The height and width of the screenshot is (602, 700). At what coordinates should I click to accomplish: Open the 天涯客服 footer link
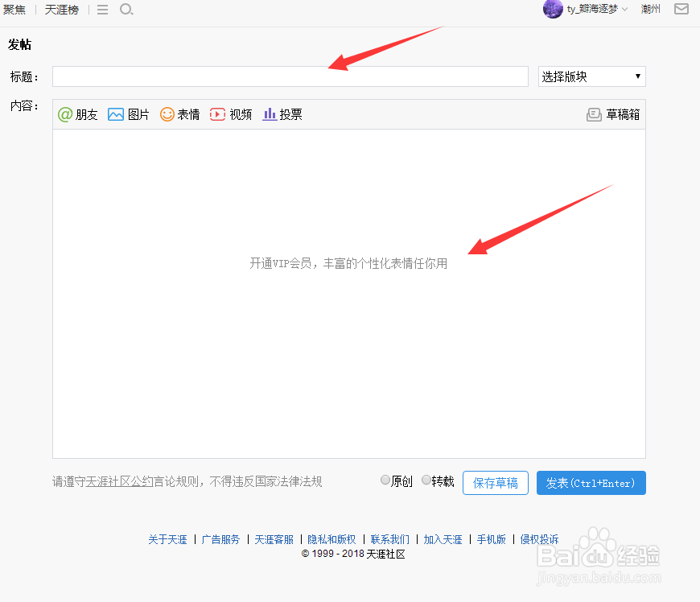pos(274,539)
